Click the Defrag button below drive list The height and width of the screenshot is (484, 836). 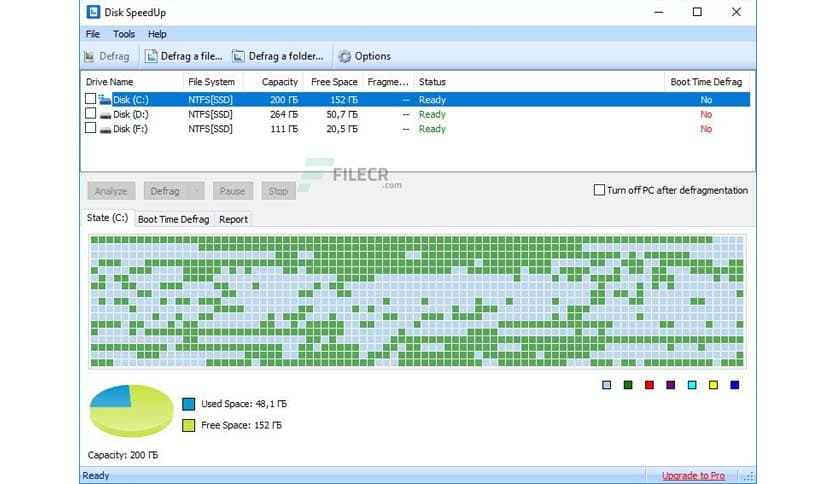(x=166, y=191)
